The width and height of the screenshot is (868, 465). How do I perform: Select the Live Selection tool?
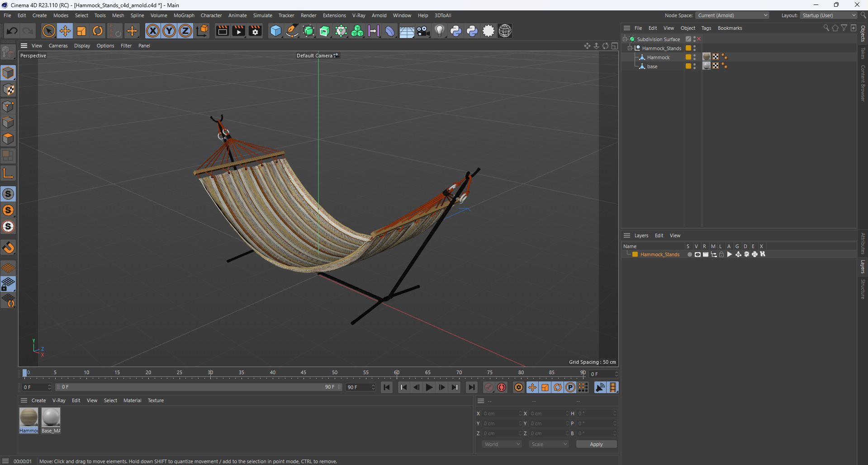(48, 31)
